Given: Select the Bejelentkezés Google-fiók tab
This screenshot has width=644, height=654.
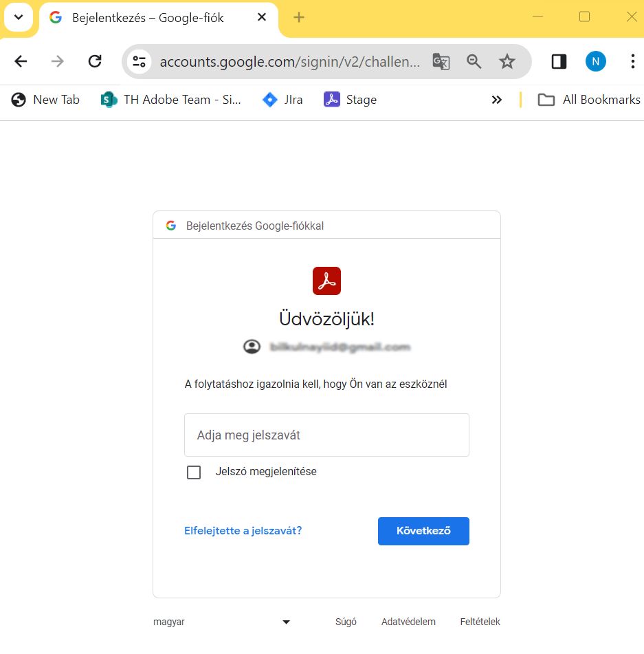Looking at the screenshot, I should 148,18.
